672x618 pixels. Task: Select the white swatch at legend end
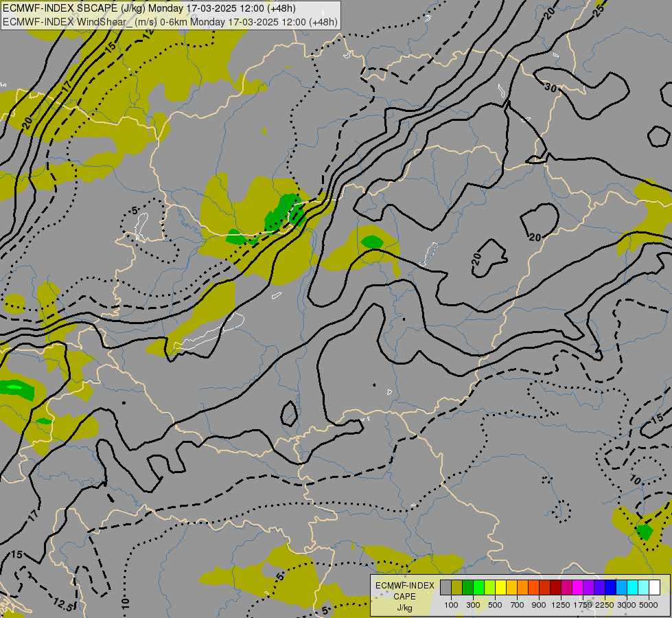[654, 588]
